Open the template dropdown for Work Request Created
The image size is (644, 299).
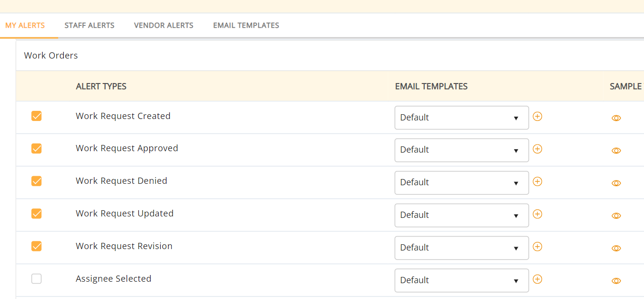click(x=461, y=118)
